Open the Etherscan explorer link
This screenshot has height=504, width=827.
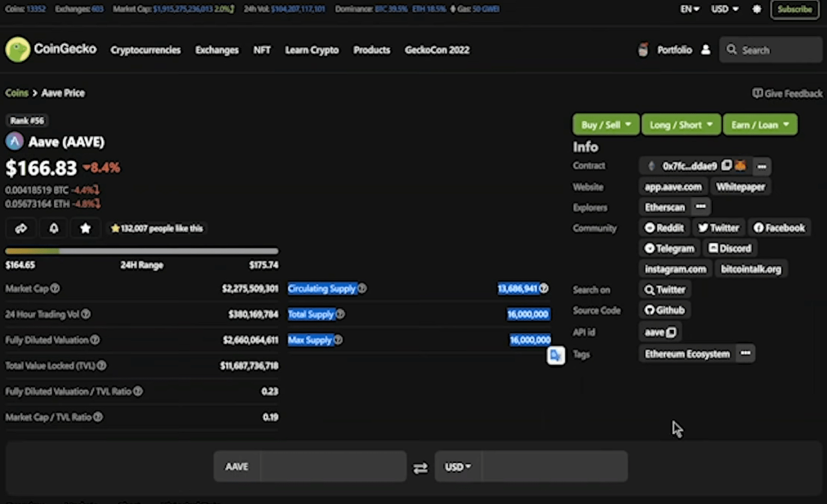coord(665,207)
